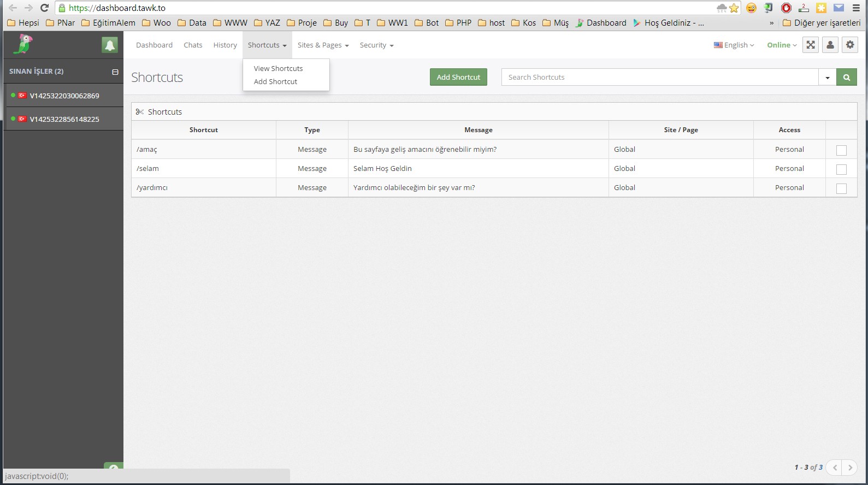Click the green Add Shortcut button

(458, 78)
